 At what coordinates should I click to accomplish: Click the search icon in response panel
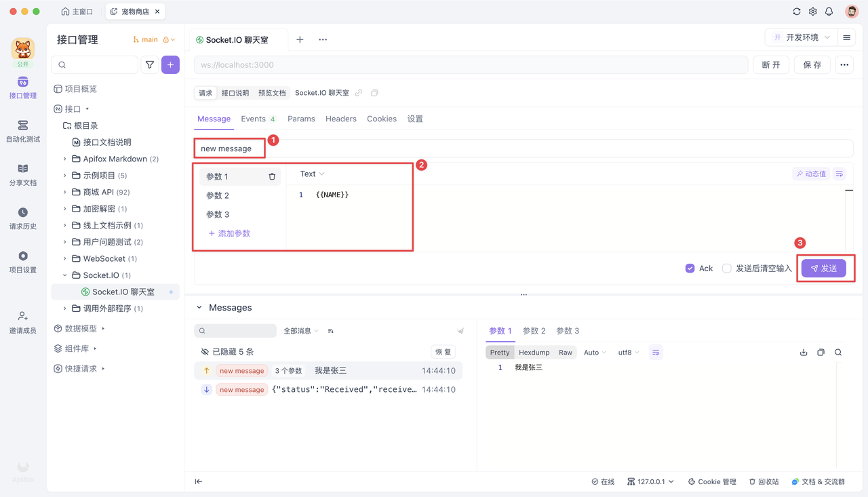(838, 353)
